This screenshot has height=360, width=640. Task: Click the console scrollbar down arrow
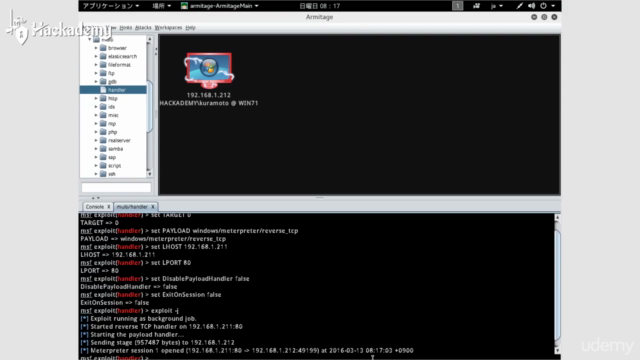(x=557, y=350)
